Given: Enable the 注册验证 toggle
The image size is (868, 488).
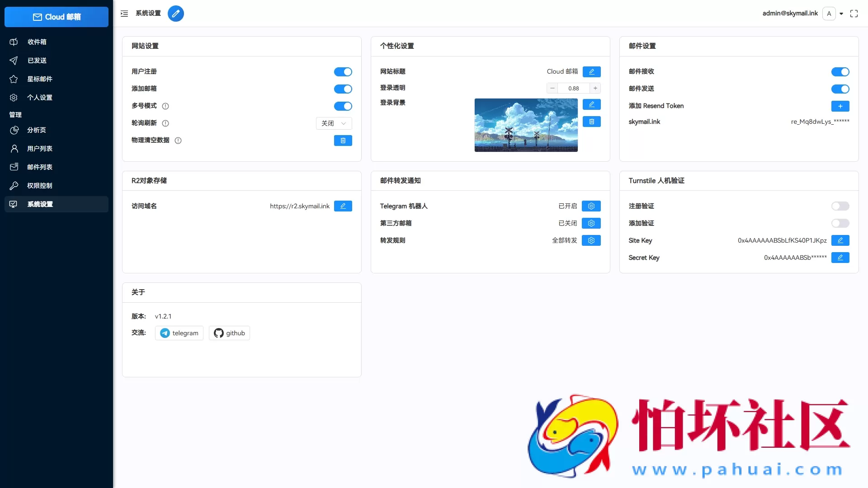Looking at the screenshot, I should coord(840,206).
